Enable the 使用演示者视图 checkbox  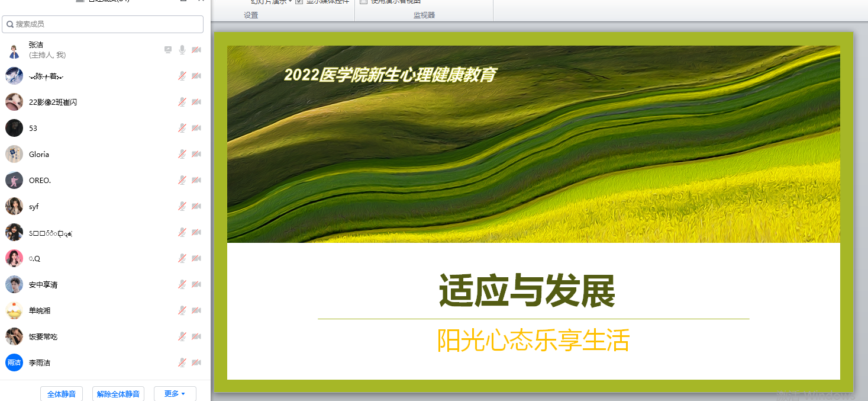(x=364, y=2)
